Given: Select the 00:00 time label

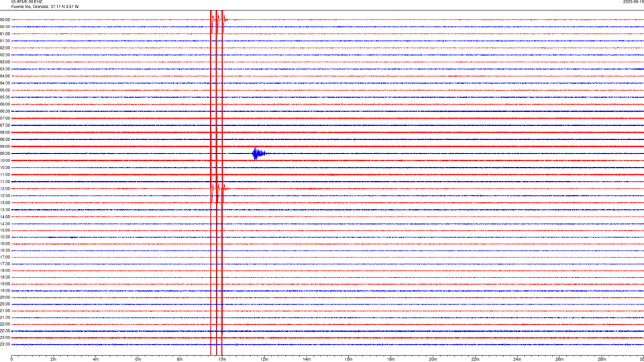Looking at the screenshot, I should [x=5, y=19].
